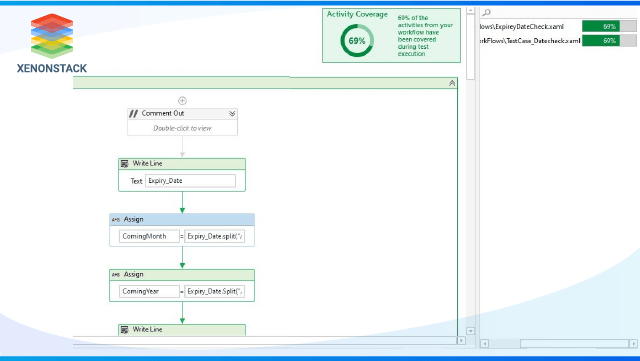
Task: Click the search magnifier icon
Action: point(486,13)
